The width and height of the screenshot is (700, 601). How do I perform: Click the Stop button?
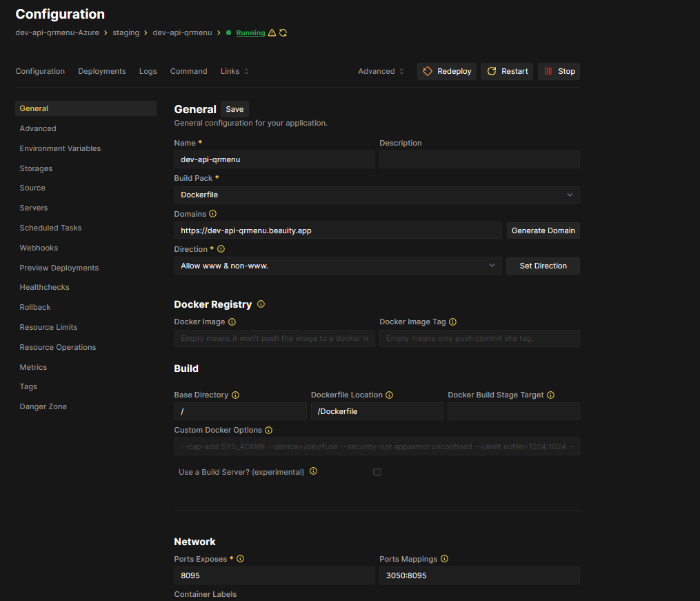coord(559,72)
